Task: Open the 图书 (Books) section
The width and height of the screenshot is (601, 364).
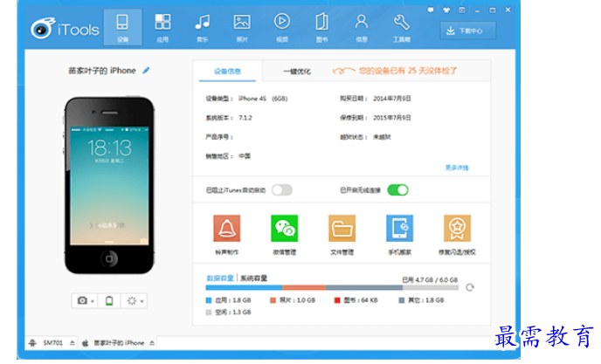Action: pos(322,27)
